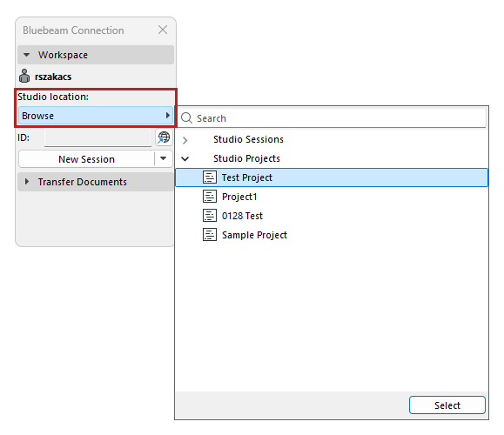Expand the Studio Sessions tree node
Image resolution: width=504 pixels, height=435 pixels.
coord(185,140)
